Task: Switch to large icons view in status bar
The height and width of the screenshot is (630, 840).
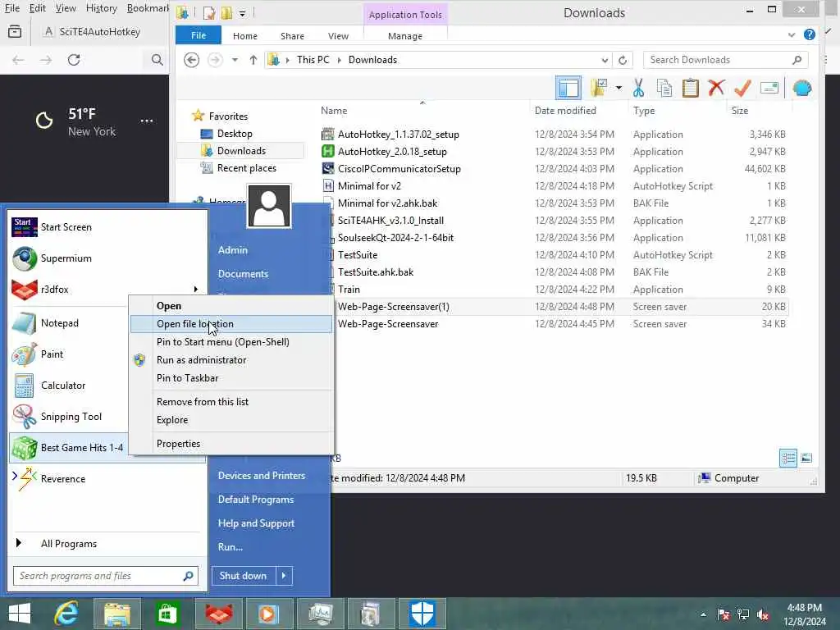Action: 806,458
